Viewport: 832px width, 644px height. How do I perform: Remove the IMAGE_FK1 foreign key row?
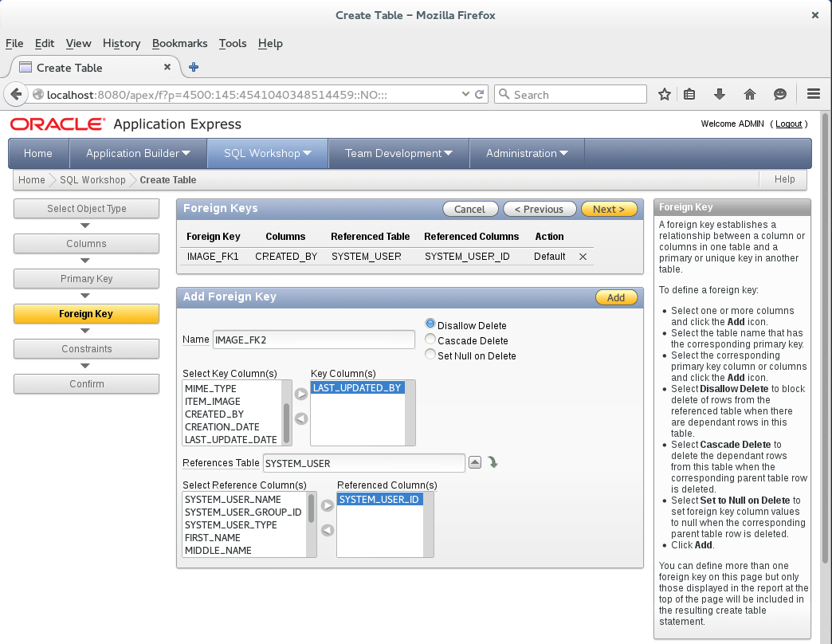tap(583, 257)
